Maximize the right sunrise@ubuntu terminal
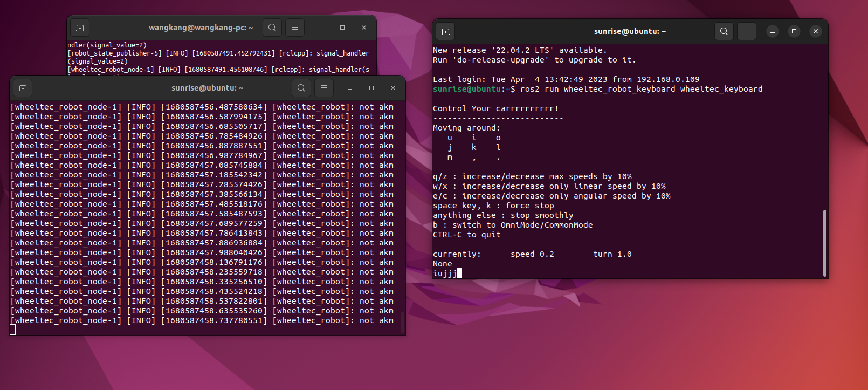The width and height of the screenshot is (868, 390). click(x=794, y=31)
